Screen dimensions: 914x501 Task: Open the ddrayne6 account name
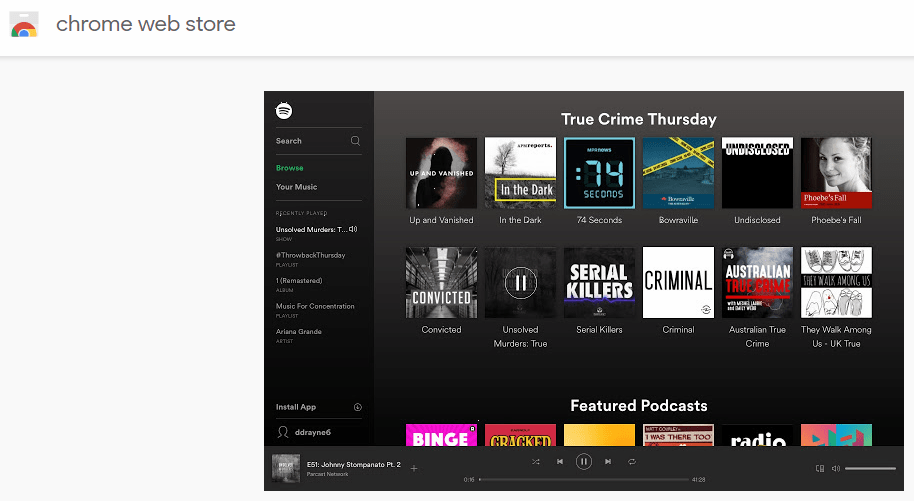coord(313,432)
